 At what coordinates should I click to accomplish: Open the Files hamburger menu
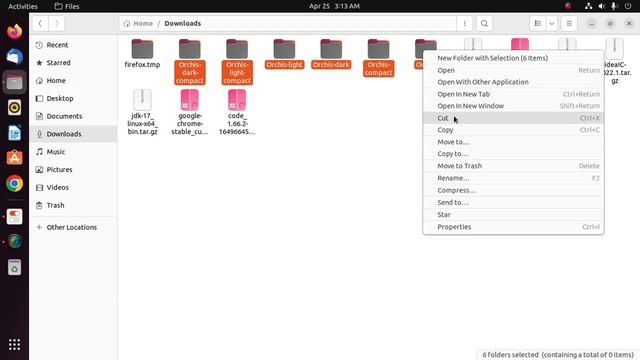pos(569,23)
